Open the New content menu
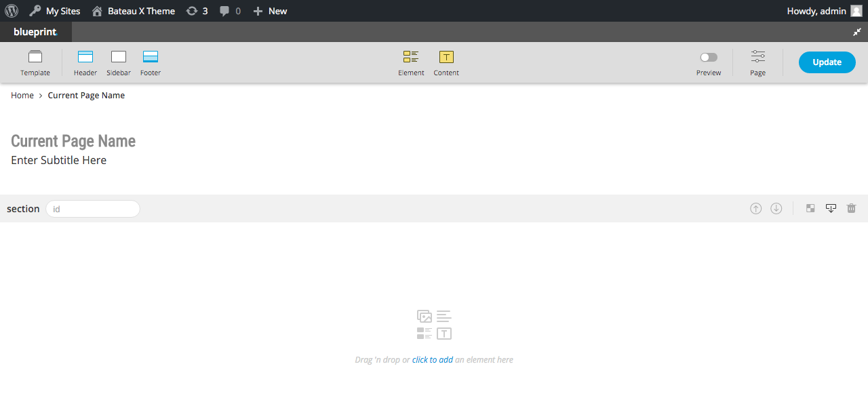The image size is (868, 419). coord(270,11)
